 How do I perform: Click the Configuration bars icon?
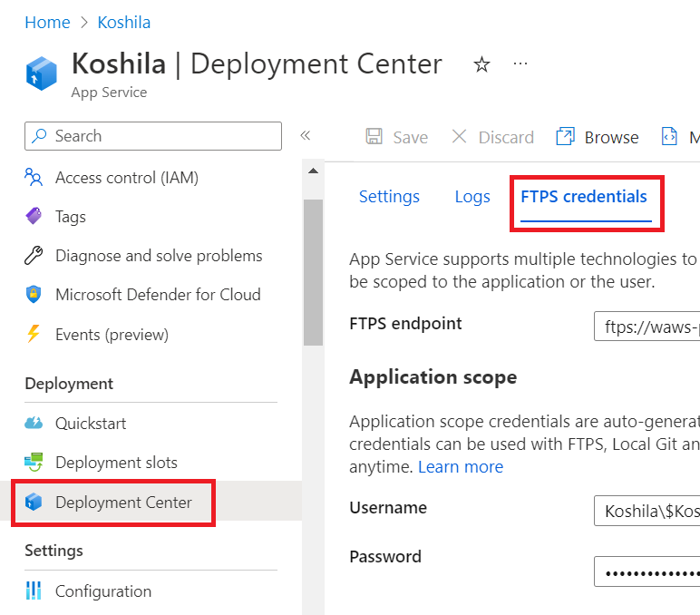coord(34,591)
